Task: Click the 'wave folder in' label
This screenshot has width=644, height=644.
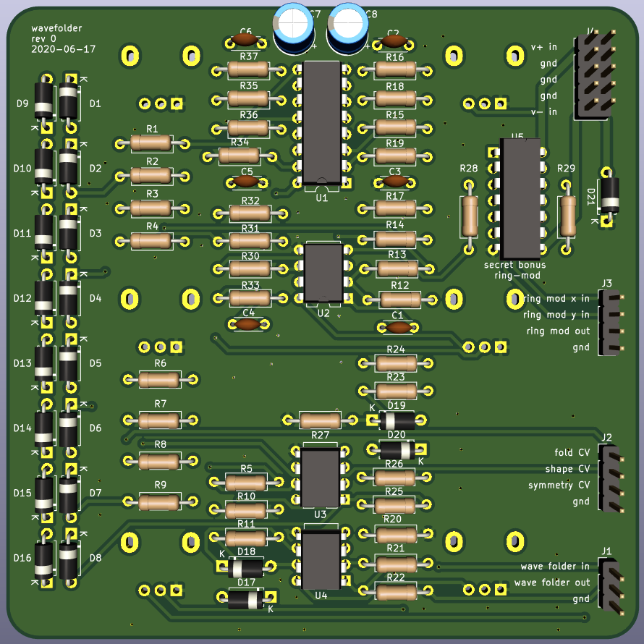Action: (x=555, y=567)
